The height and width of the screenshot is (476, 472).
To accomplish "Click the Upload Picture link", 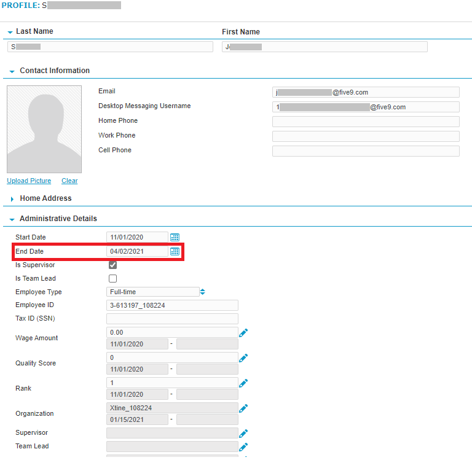I will click(29, 181).
